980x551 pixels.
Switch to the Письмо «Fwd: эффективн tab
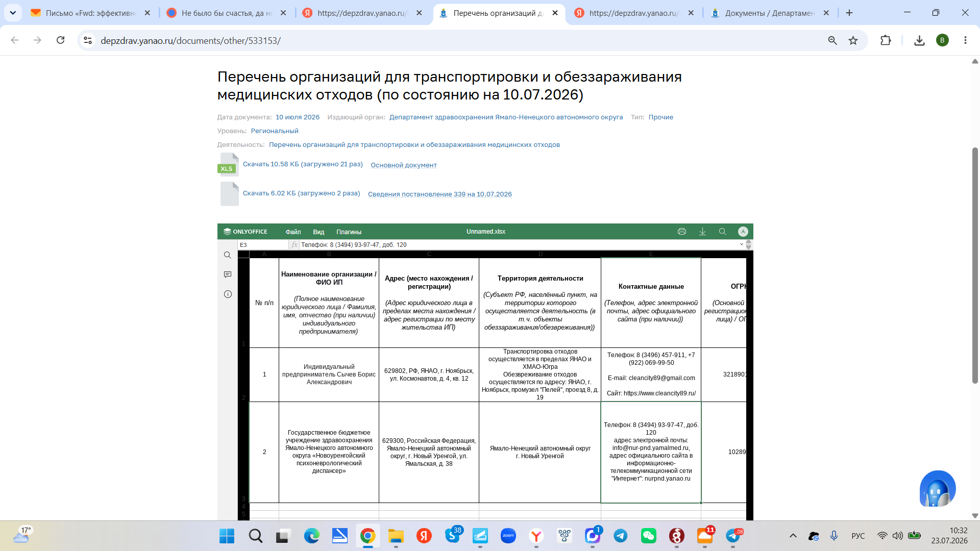click(90, 13)
